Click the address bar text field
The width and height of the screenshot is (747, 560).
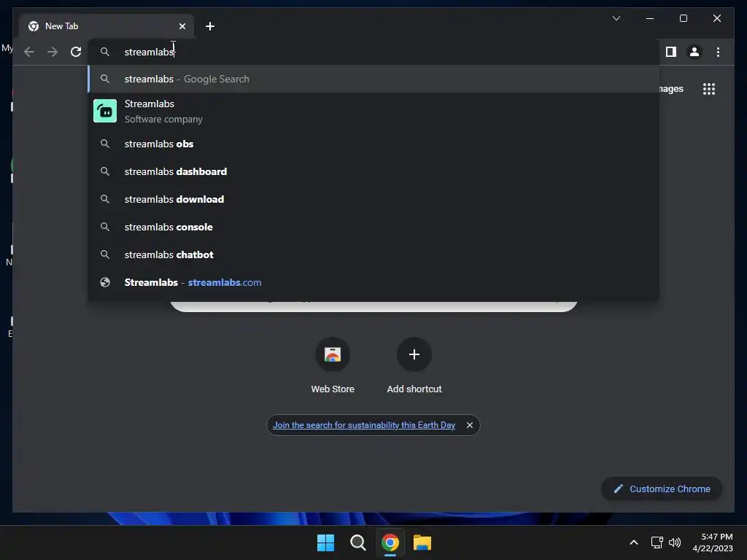pyautogui.click(x=373, y=52)
